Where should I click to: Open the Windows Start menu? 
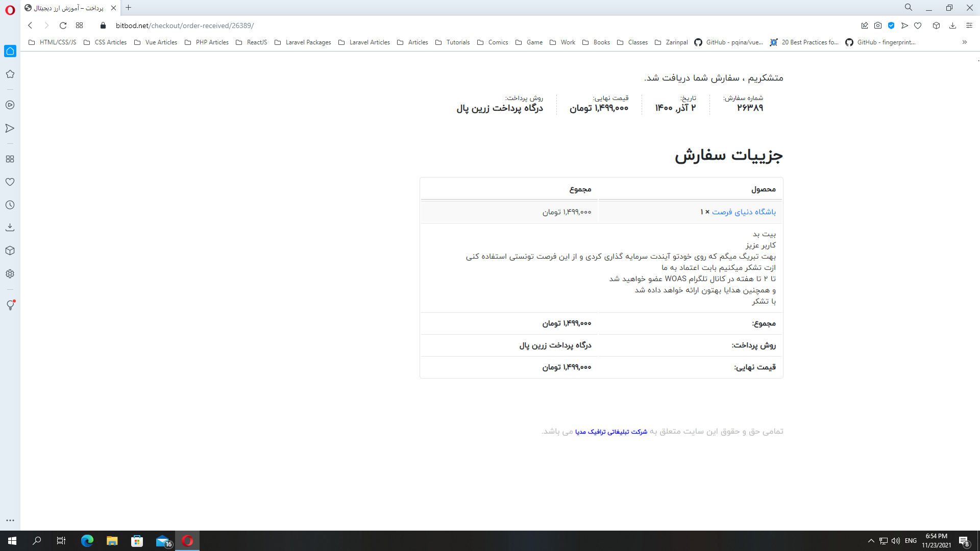[x=12, y=541]
